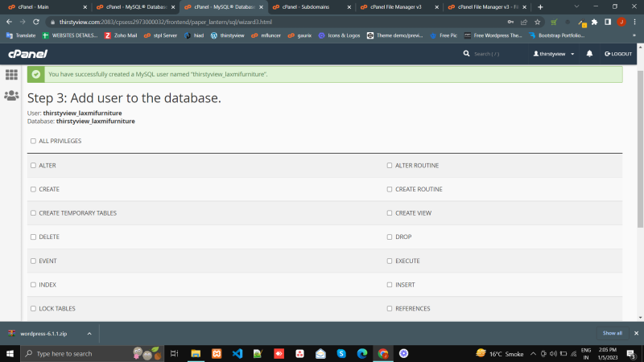Click the notifications bell icon

[589, 53]
